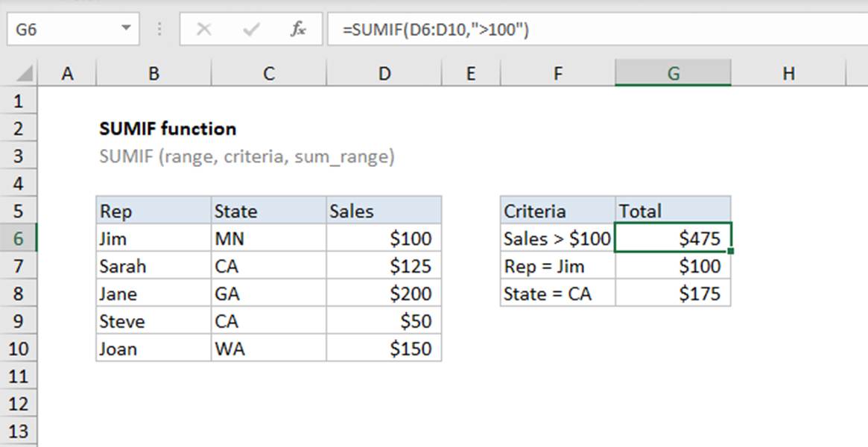Click cell containing Sarah

[153, 266]
